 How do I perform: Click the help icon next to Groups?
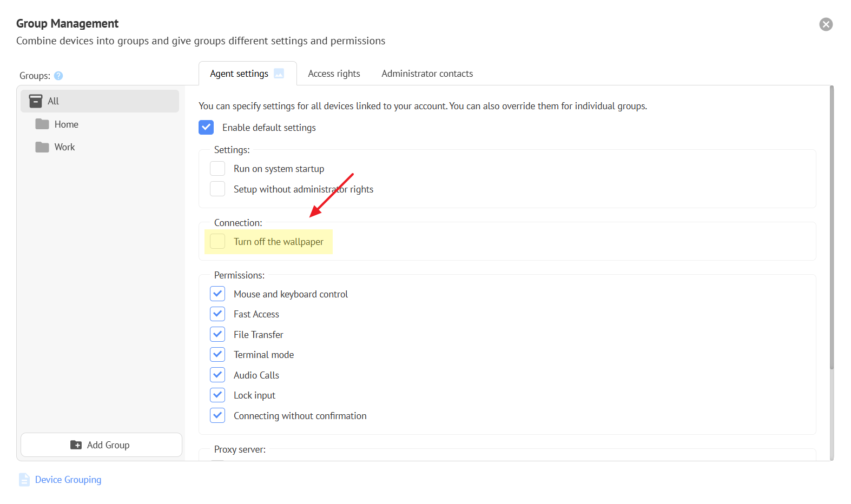point(58,76)
